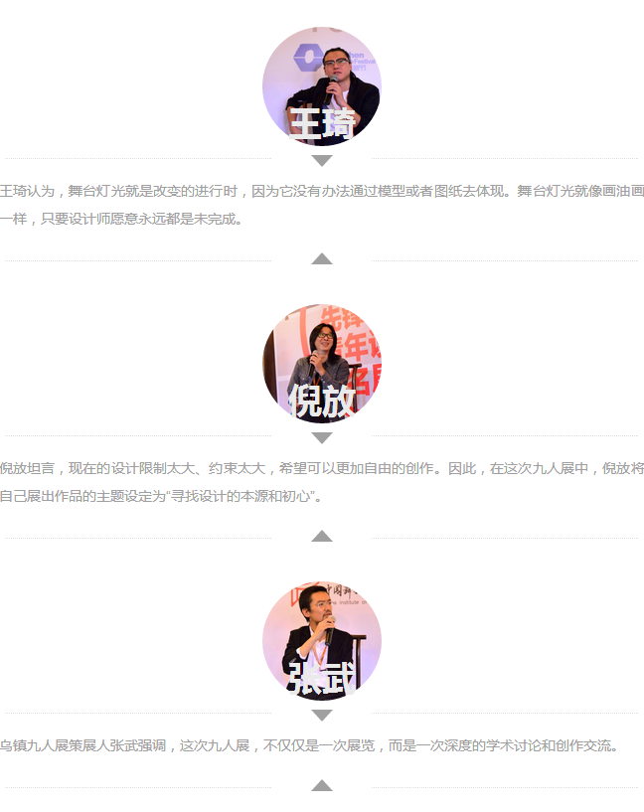Image resolution: width=644 pixels, height=812 pixels.
Task: Click the paragraph starting 王琦认为
Action: coord(322,205)
